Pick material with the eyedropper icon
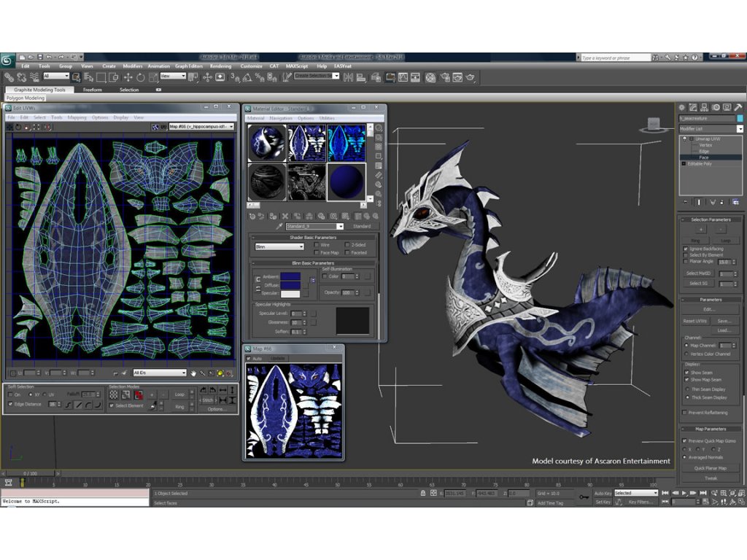 [x=279, y=227]
